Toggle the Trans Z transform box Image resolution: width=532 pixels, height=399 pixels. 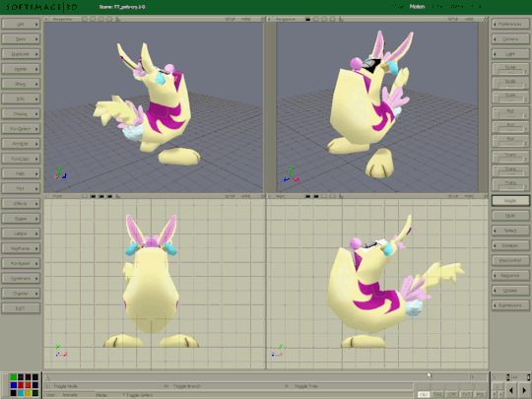(x=510, y=184)
